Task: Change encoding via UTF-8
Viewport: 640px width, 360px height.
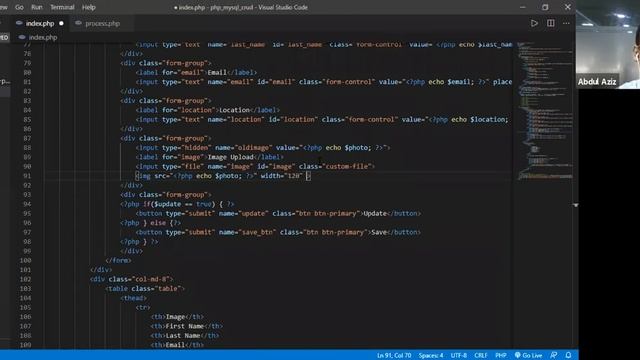Action: pos(458,355)
